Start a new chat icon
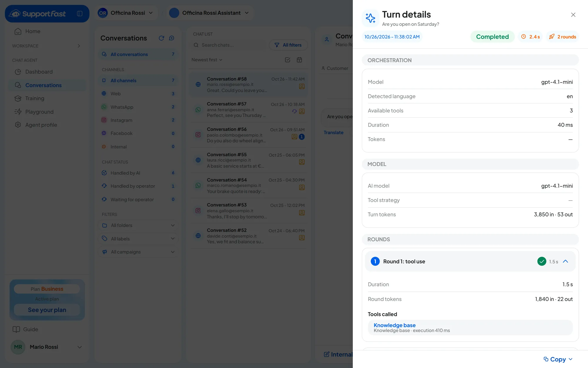This screenshot has width=588, height=368. [172, 38]
